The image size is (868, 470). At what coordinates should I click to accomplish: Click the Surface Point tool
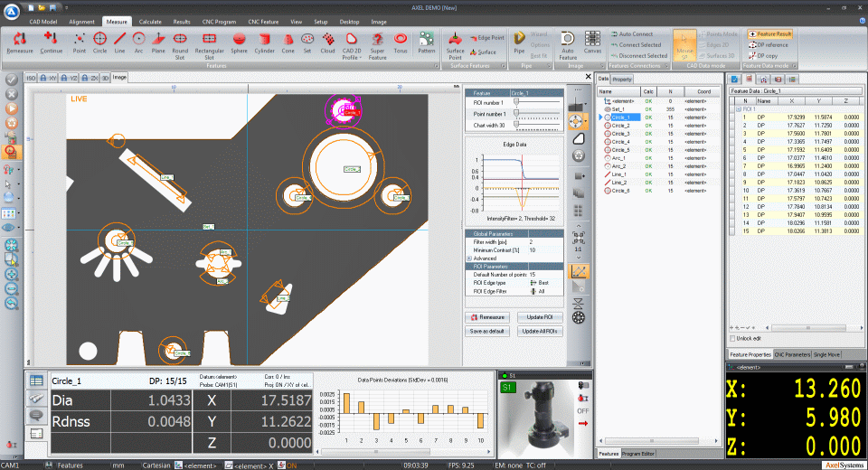[455, 42]
